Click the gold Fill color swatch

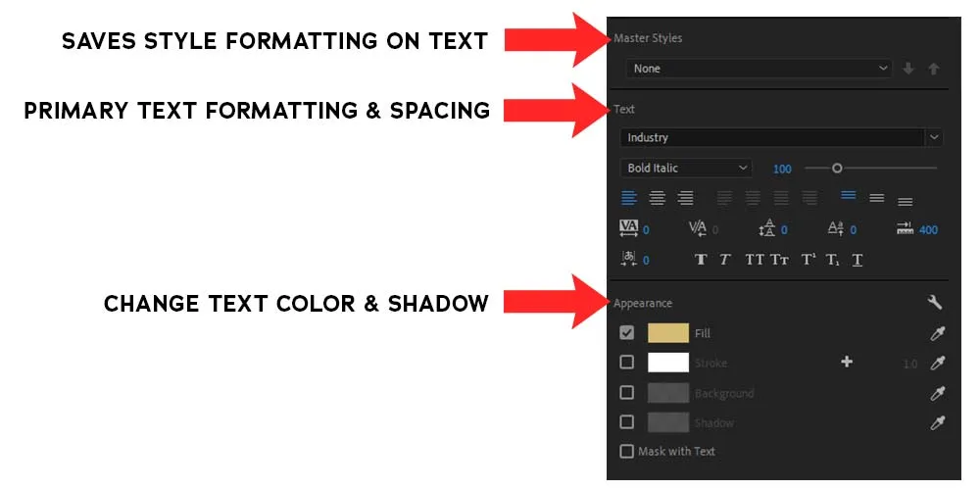tap(668, 333)
